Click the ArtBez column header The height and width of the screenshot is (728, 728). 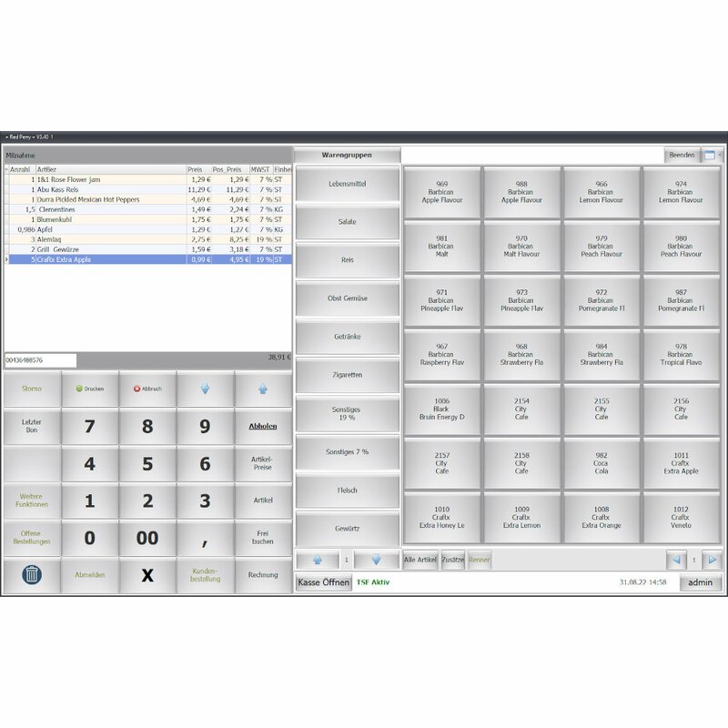[x=111, y=169]
